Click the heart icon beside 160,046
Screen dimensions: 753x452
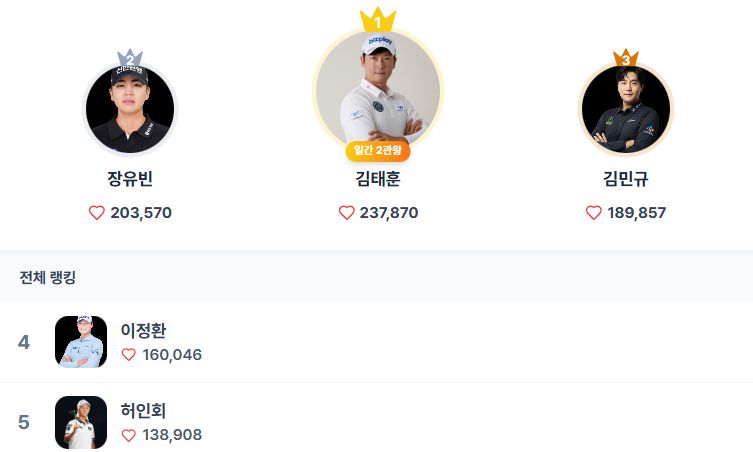(128, 355)
